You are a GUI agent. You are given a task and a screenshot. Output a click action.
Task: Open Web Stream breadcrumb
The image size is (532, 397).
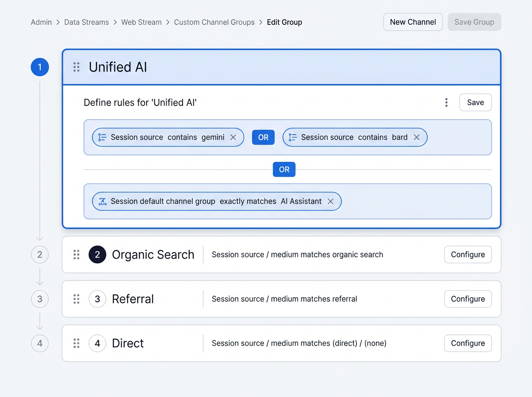141,22
